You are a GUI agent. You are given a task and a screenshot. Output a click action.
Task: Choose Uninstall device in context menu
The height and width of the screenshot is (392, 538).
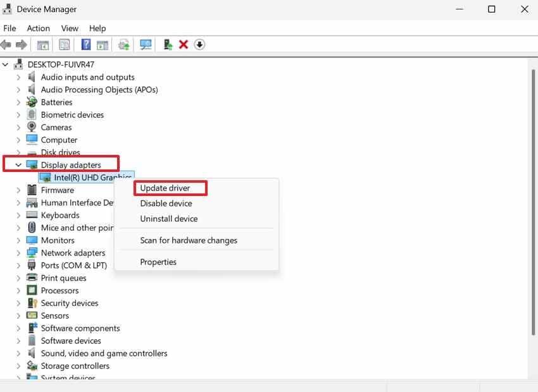[169, 219]
